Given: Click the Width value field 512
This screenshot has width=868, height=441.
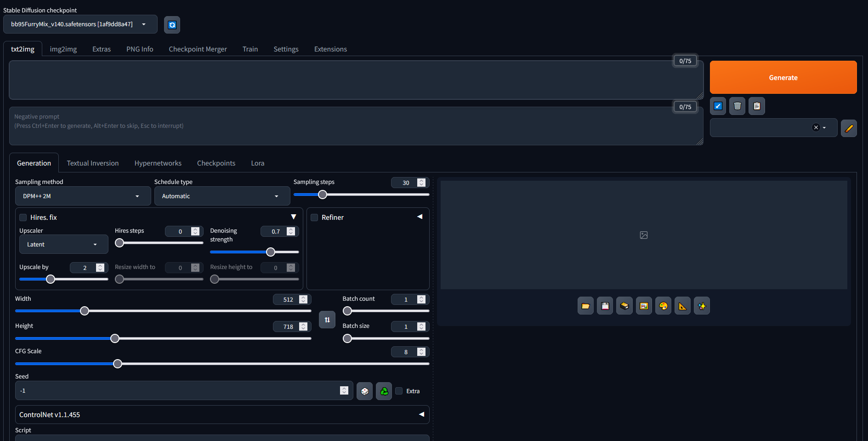Looking at the screenshot, I should [x=292, y=299].
